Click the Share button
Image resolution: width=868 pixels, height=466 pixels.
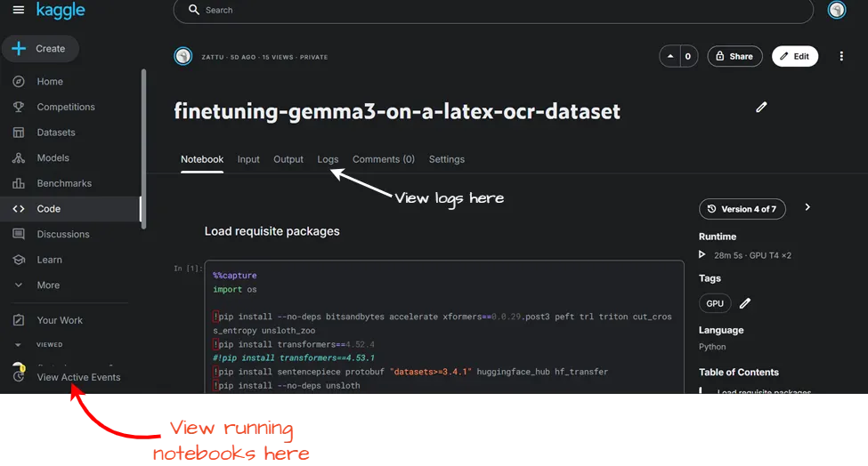tap(734, 56)
